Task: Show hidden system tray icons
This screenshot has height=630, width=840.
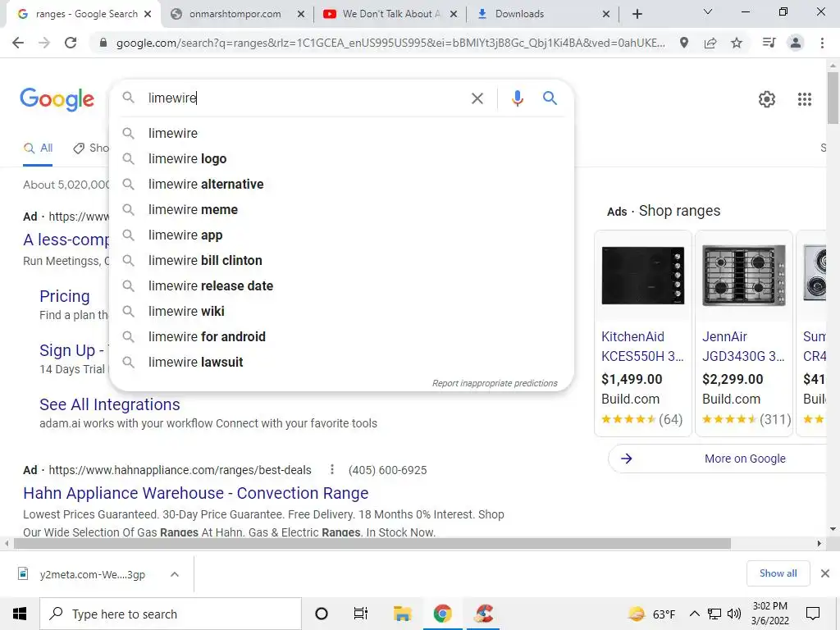Action: point(694,614)
